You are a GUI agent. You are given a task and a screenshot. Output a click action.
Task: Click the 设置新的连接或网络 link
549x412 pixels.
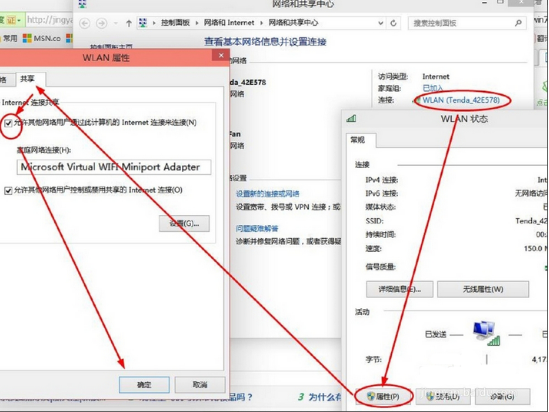pyautogui.click(x=267, y=194)
